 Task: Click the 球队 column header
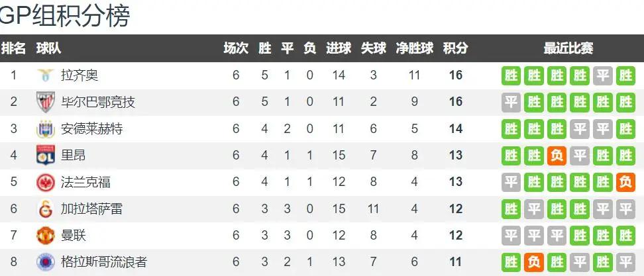pos(48,48)
